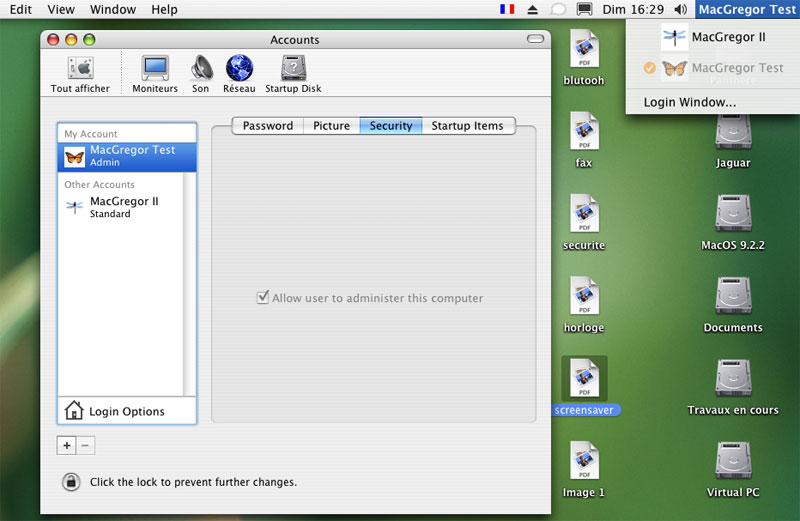This screenshot has width=800, height=521.
Task: Click the accounts list scrollbar
Action: click(189, 284)
